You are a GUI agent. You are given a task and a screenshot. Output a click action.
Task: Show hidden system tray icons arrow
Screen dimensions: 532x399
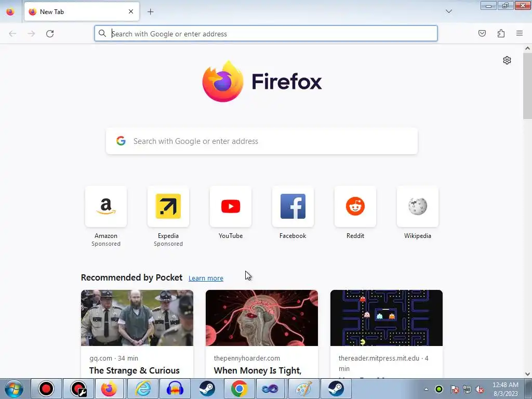pyautogui.click(x=426, y=389)
